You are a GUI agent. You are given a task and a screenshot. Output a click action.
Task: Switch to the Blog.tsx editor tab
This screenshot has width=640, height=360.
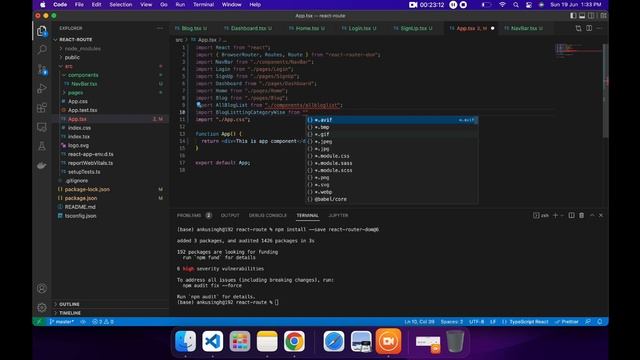(191, 28)
